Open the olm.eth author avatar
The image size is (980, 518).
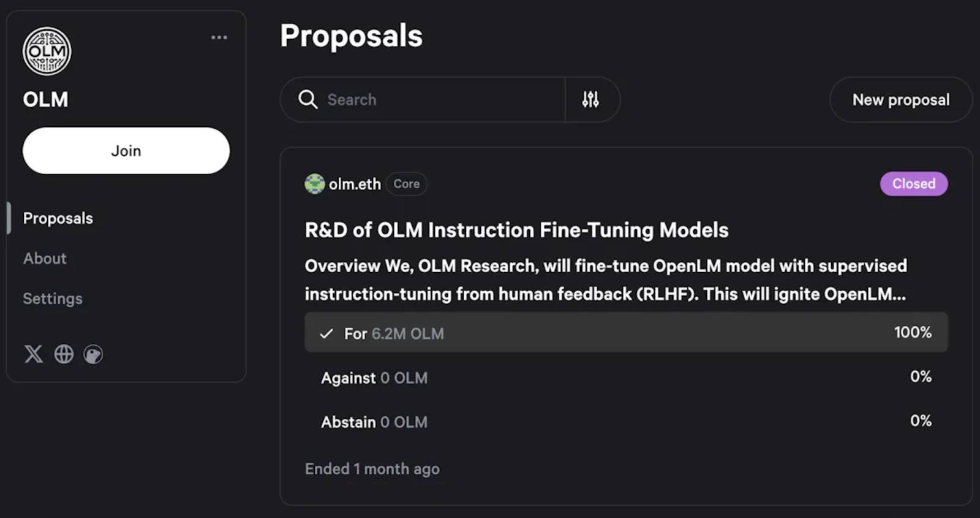click(315, 184)
